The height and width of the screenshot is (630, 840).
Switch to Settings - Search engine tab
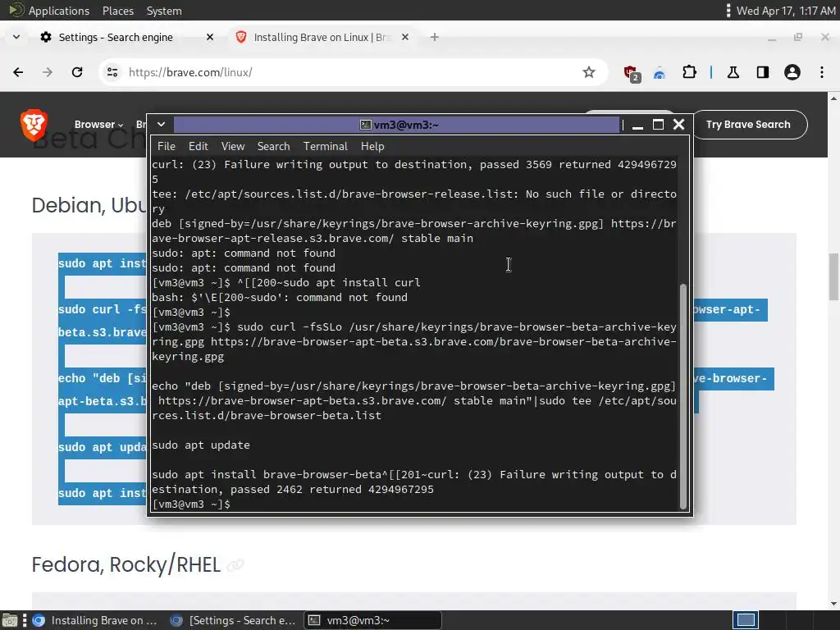point(116,37)
